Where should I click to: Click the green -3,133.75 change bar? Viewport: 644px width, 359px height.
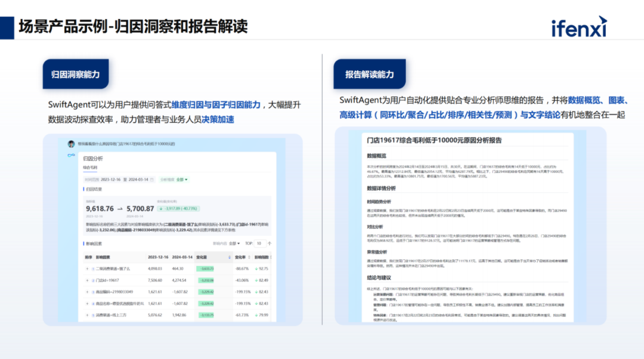coord(205,315)
